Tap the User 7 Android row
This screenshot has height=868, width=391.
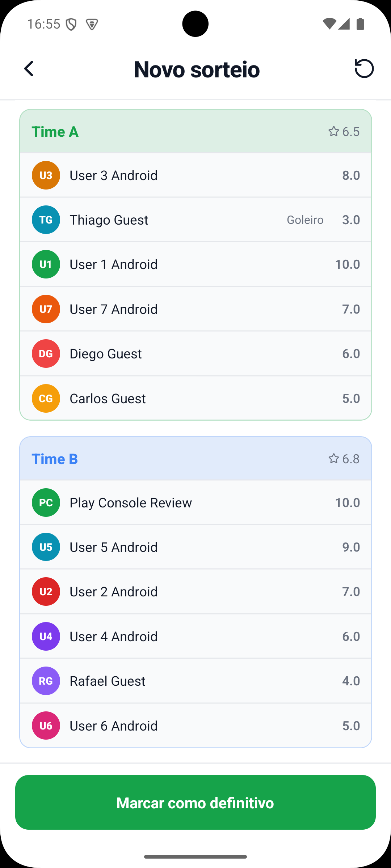pos(195,309)
